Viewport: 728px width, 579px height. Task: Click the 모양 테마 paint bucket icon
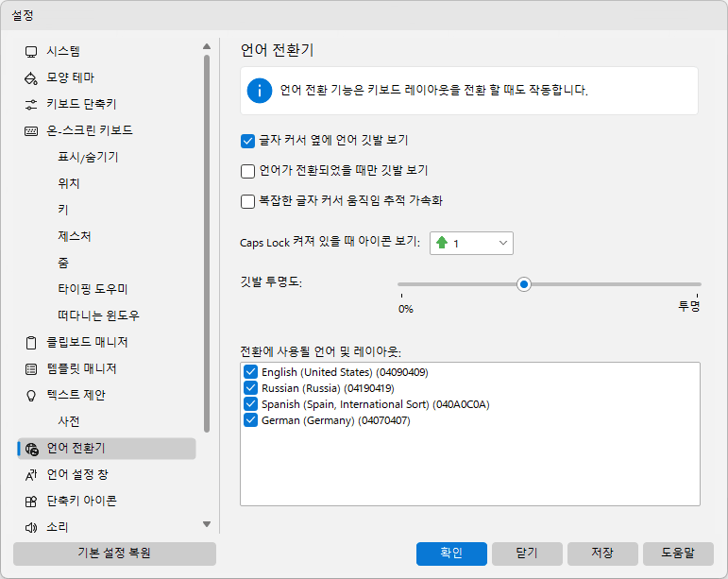tap(31, 78)
